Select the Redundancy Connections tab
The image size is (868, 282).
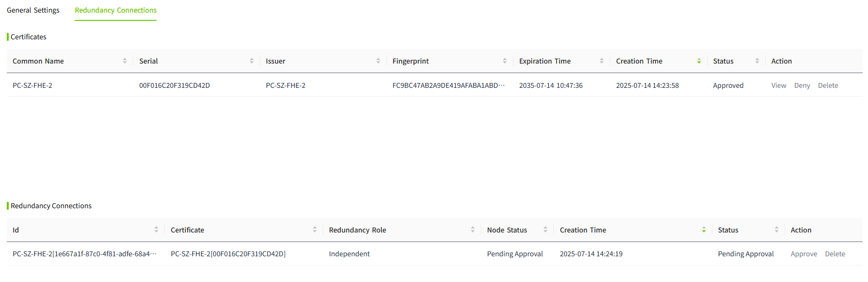click(115, 10)
